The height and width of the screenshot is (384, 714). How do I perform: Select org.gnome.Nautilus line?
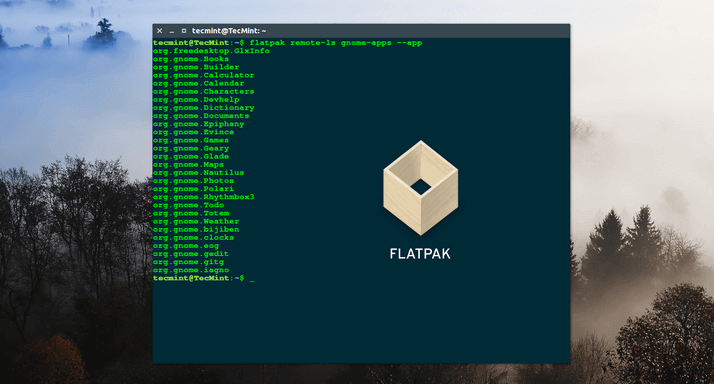point(199,173)
